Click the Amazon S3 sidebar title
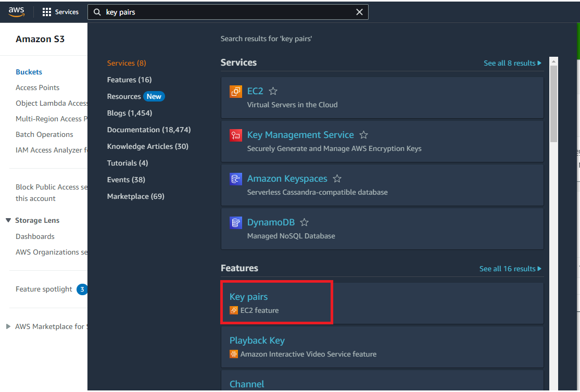The image size is (580, 392). [x=40, y=39]
